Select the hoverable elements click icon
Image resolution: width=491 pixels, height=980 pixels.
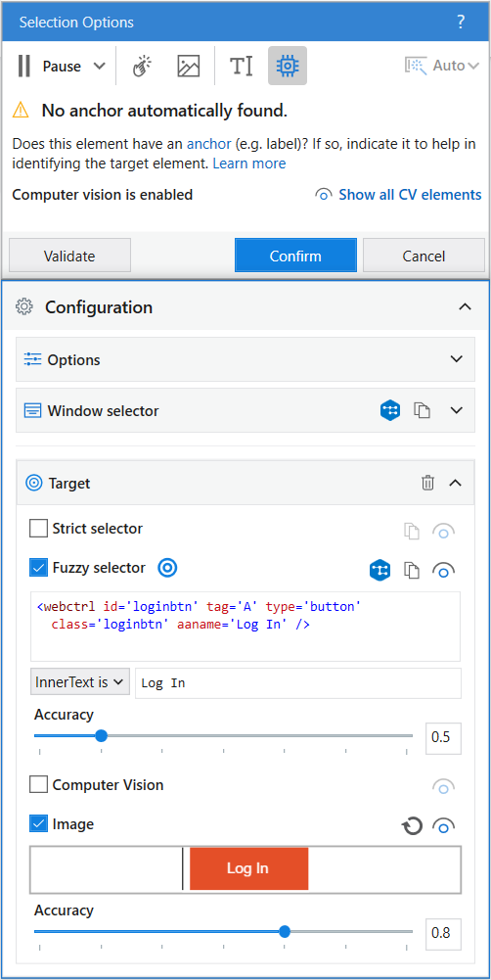coord(144,66)
